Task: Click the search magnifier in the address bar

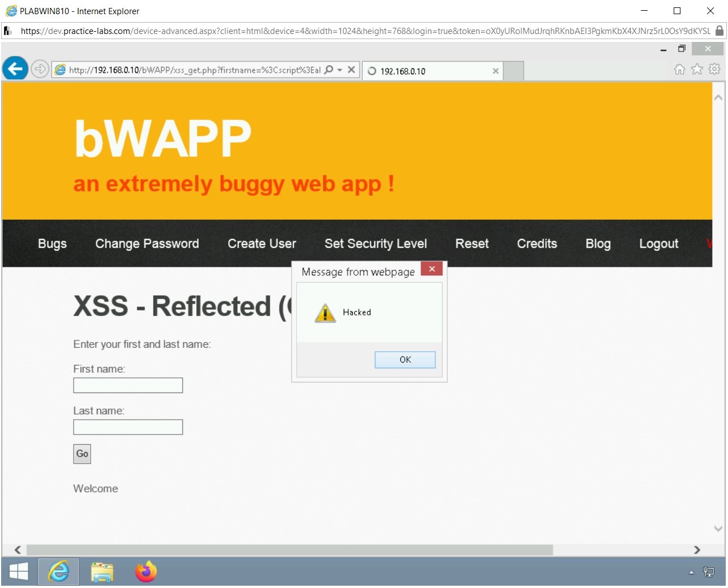Action: [328, 69]
